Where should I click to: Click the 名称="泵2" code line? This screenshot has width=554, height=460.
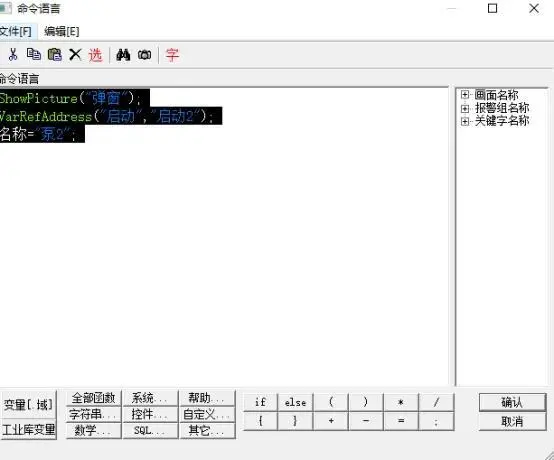point(42,134)
